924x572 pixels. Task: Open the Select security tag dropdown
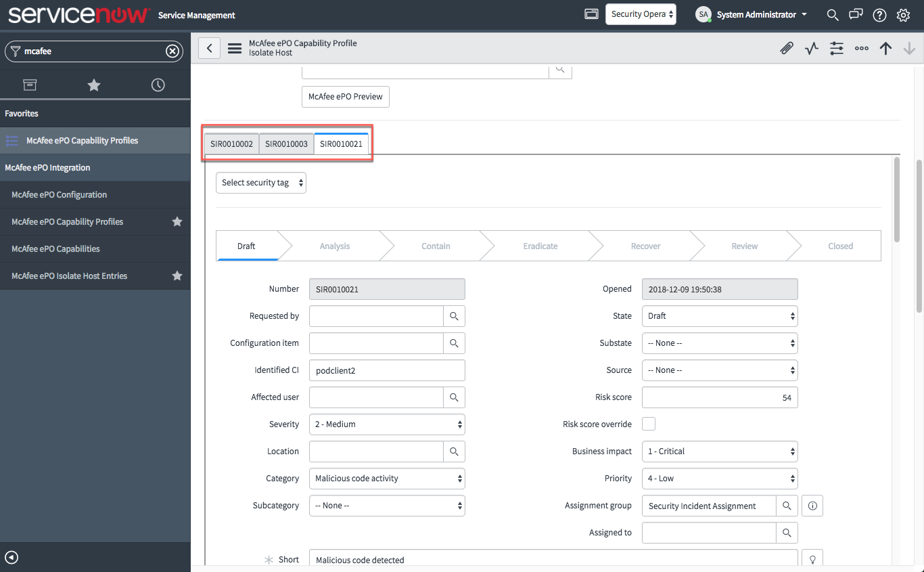261,183
